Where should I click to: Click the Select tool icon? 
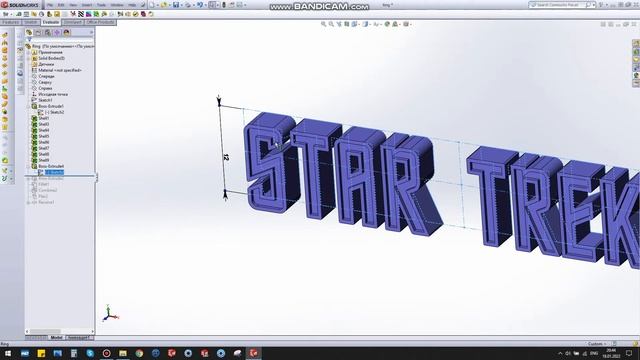tap(212, 5)
